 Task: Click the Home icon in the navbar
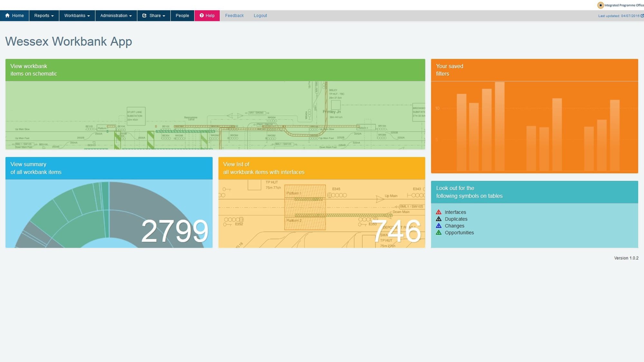(8, 15)
